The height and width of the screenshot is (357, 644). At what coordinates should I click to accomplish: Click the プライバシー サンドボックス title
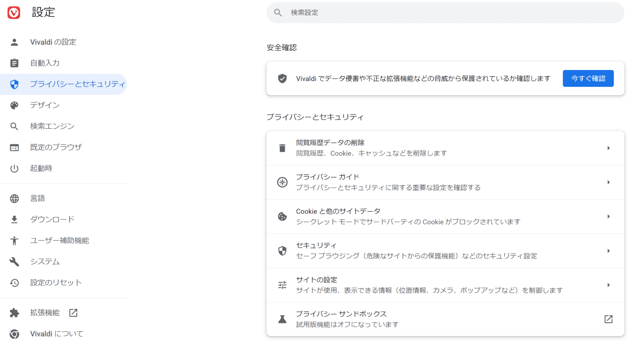click(341, 314)
